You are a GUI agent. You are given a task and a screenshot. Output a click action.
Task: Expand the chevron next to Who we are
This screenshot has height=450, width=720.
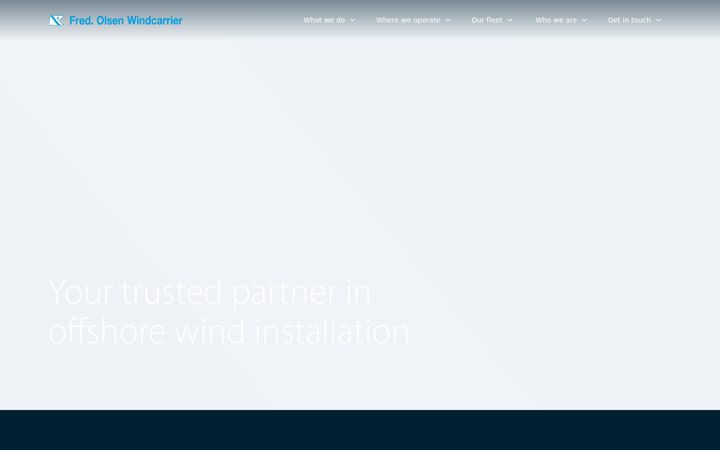click(584, 20)
